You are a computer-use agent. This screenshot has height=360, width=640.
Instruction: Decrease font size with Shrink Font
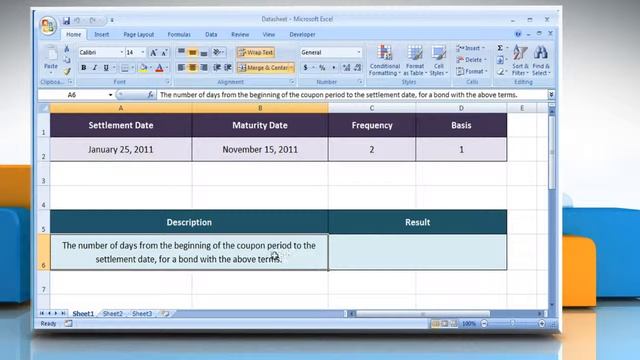164,53
